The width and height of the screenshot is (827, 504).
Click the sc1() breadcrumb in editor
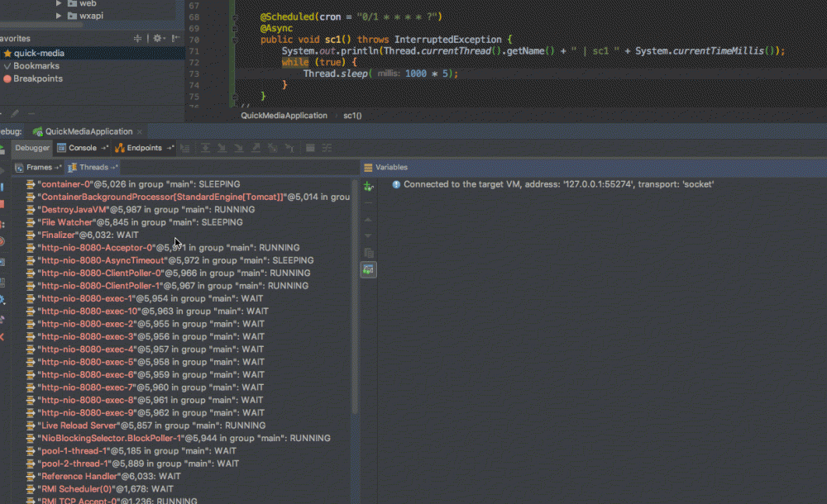click(352, 116)
